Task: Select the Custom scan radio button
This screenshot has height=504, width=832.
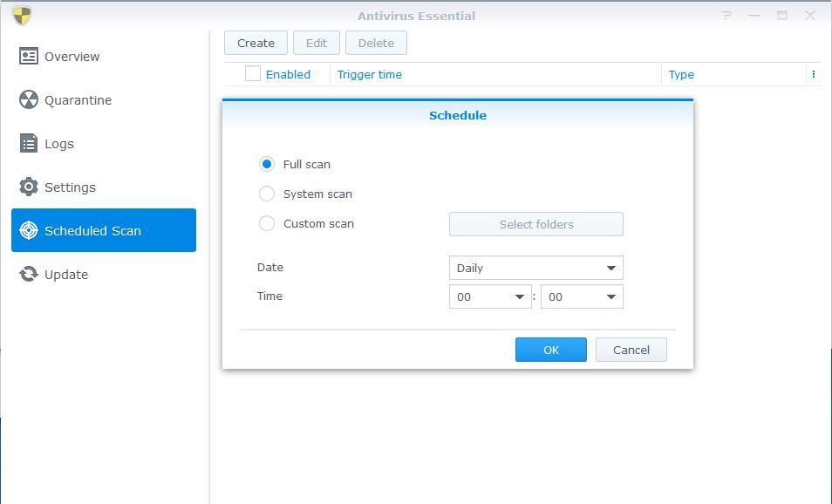Action: (266, 223)
